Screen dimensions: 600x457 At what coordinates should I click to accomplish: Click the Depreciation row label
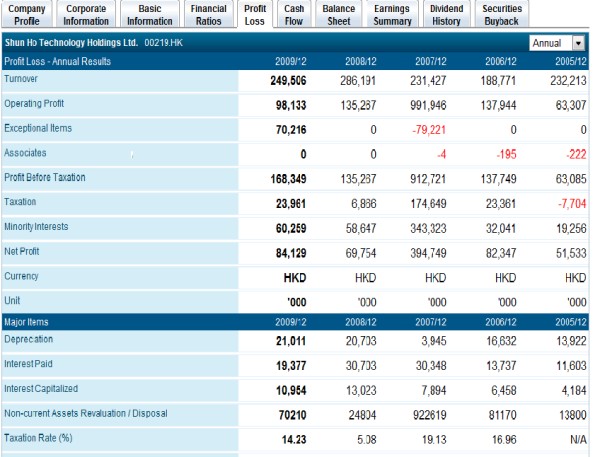pyautogui.click(x=28, y=339)
